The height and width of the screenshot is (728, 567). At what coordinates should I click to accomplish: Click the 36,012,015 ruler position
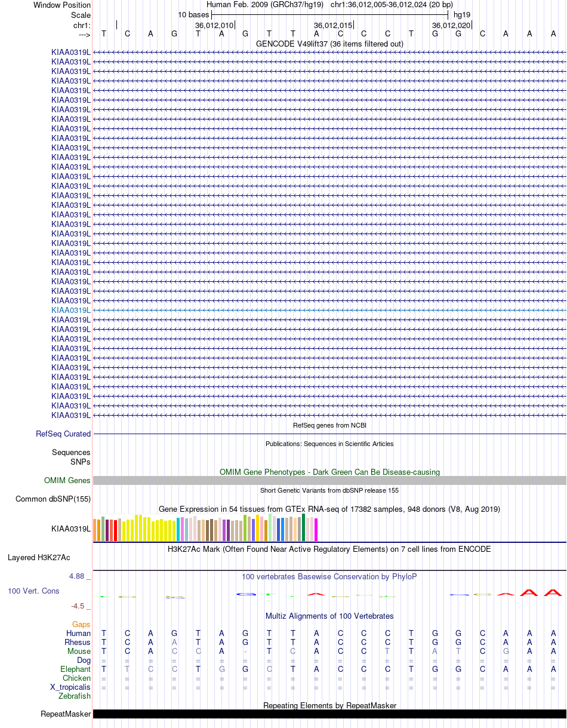click(333, 25)
